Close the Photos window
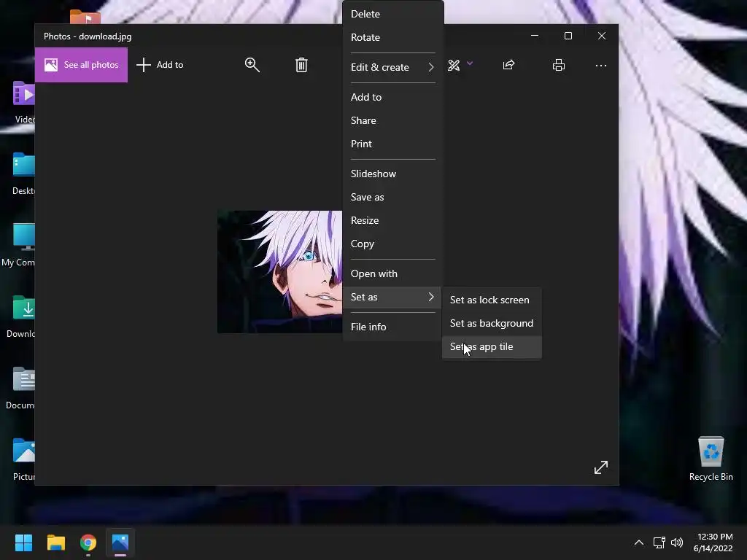Viewport: 747px width, 560px height. point(602,36)
